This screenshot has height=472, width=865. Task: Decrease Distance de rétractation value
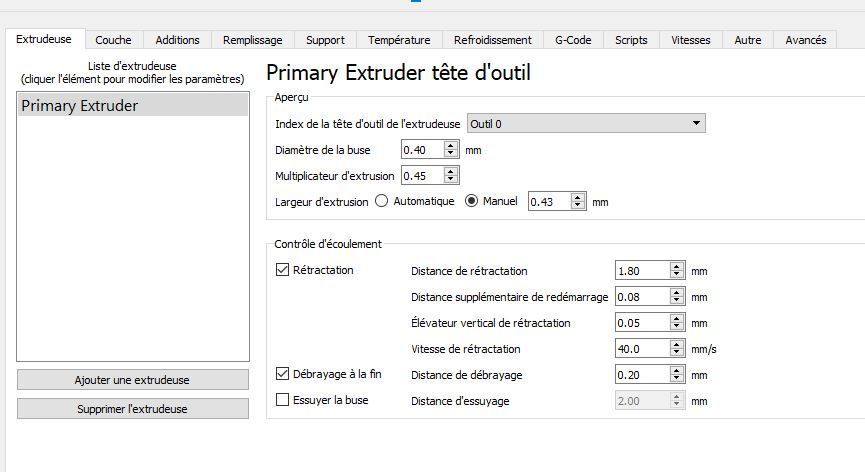(x=677, y=275)
